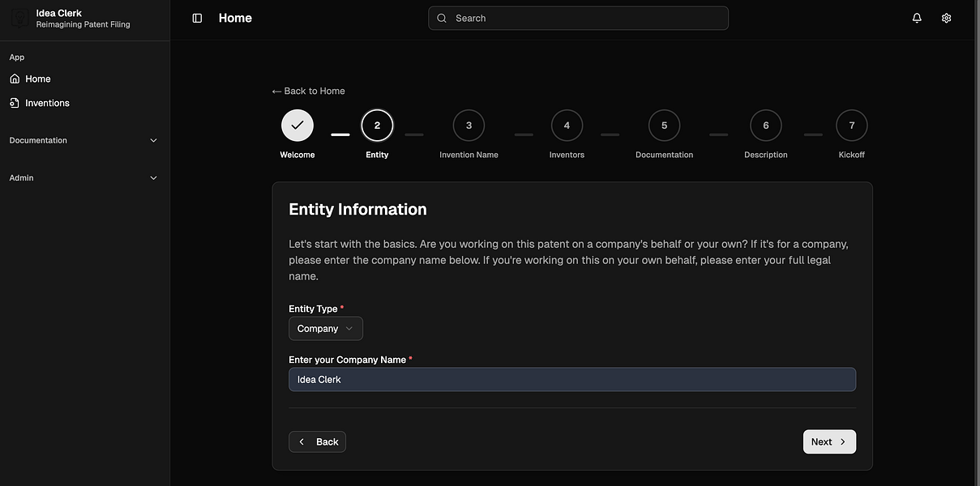Open notifications bell icon
The width and height of the screenshot is (980, 486).
point(917,18)
